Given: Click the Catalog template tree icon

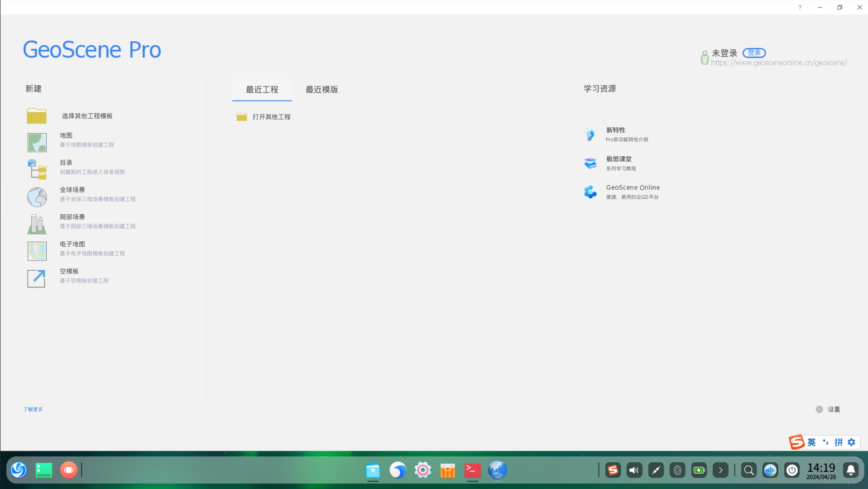Looking at the screenshot, I should pyautogui.click(x=37, y=169).
